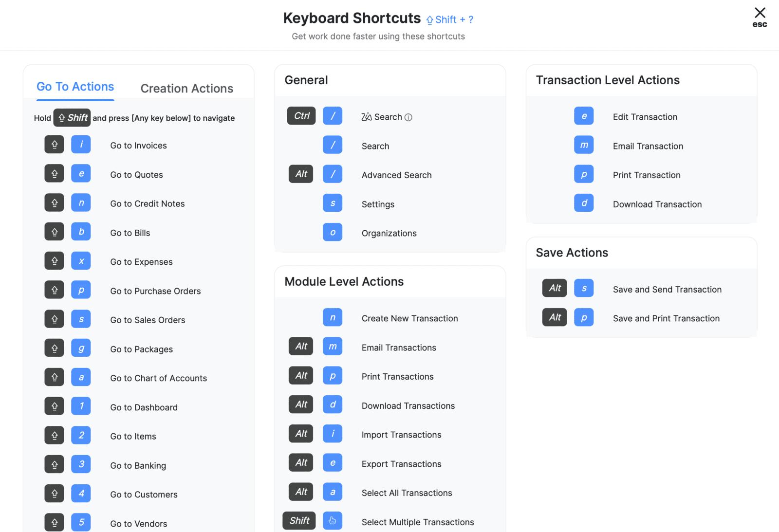
Task: Click the 'x' key for Go to Expenses
Action: [x=81, y=261]
